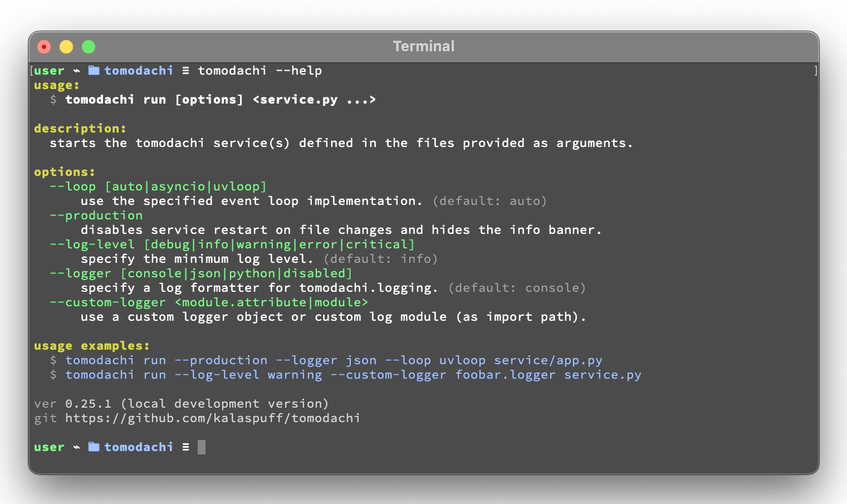
Task: Click the arrow symbol after the bottom 'user'
Action: coord(76,447)
